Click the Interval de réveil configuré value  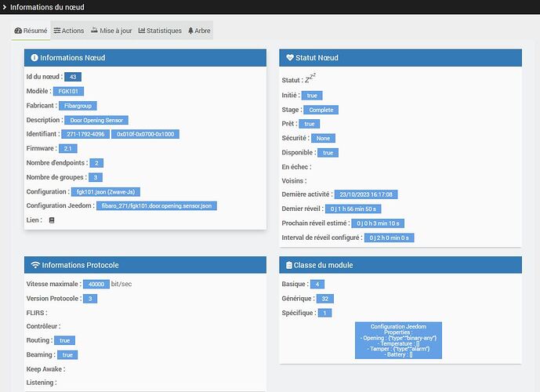pos(390,238)
